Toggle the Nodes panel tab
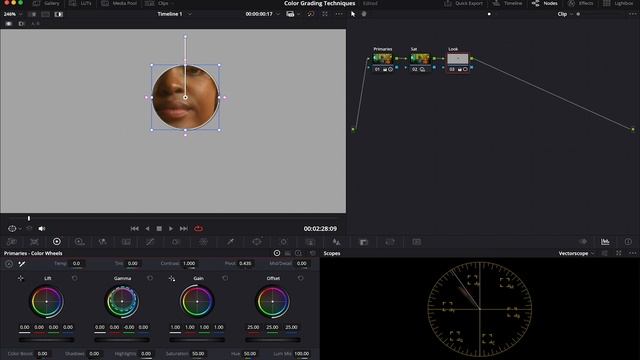 (544, 3)
